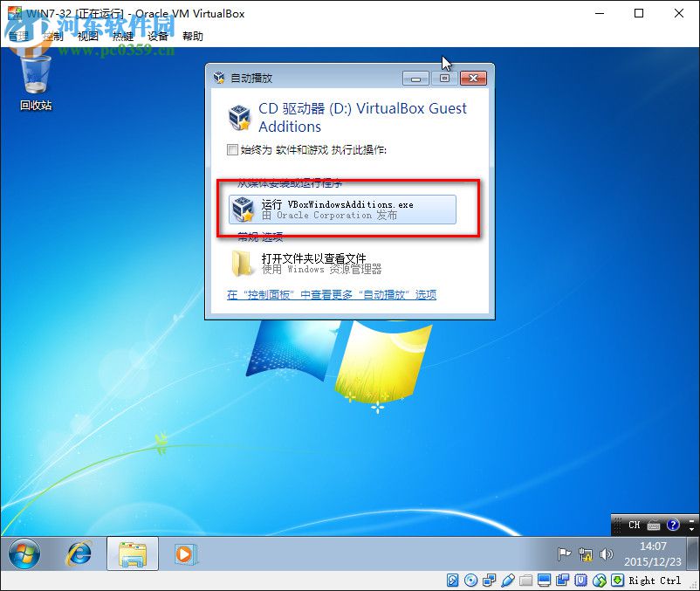Image resolution: width=700 pixels, height=591 pixels.
Task: Open the 设备 menu
Action: click(x=158, y=36)
